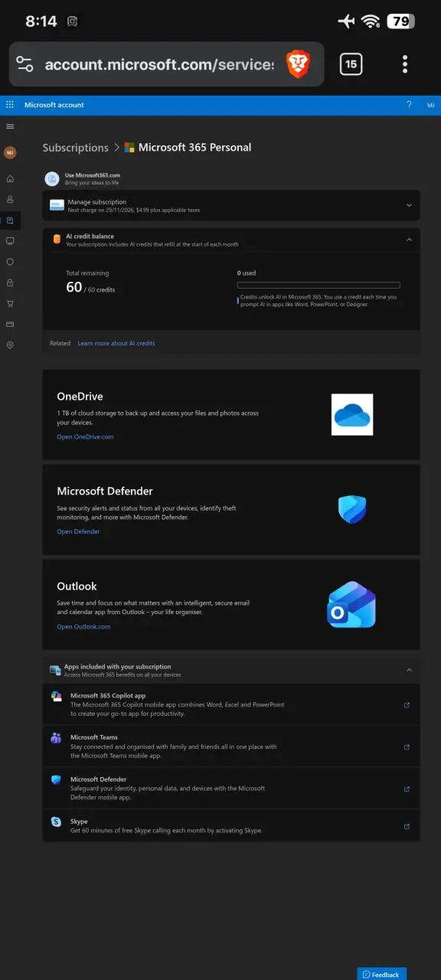Click Open Defender link
441x980 pixels.
(78, 531)
